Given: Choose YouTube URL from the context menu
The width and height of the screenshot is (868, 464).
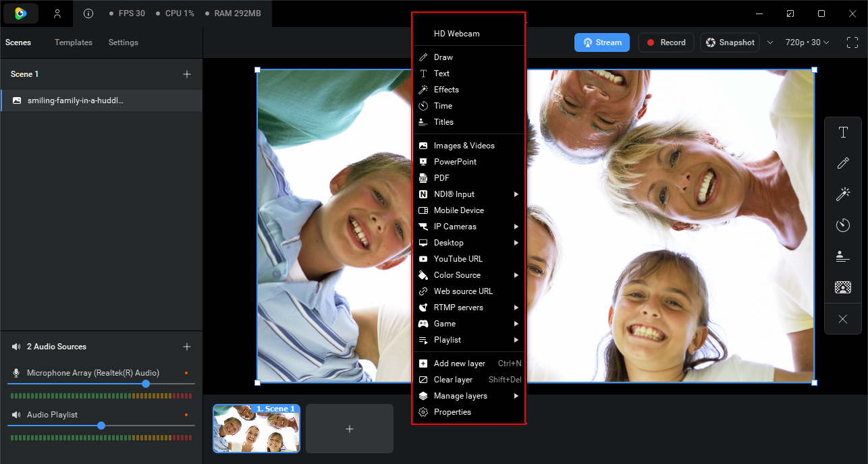Looking at the screenshot, I should [x=458, y=259].
